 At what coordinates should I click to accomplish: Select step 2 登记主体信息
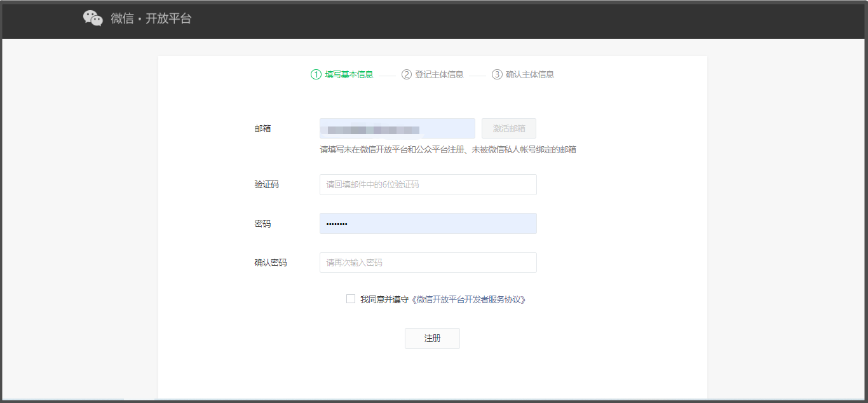pos(433,74)
